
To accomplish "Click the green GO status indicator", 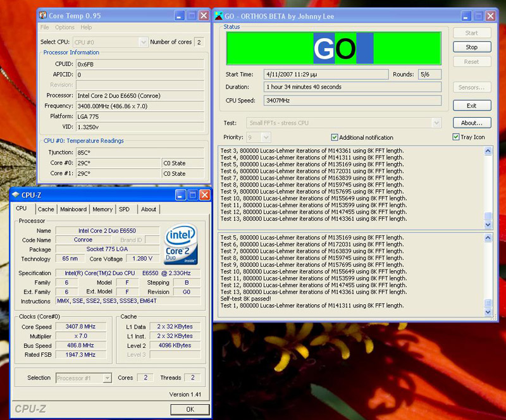I will click(x=334, y=48).
